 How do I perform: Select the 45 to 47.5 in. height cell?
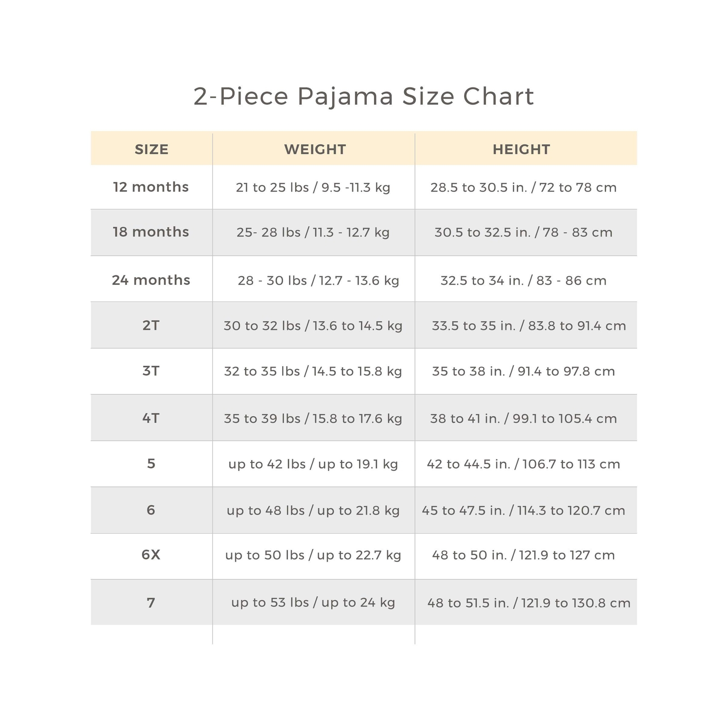pos(524,511)
